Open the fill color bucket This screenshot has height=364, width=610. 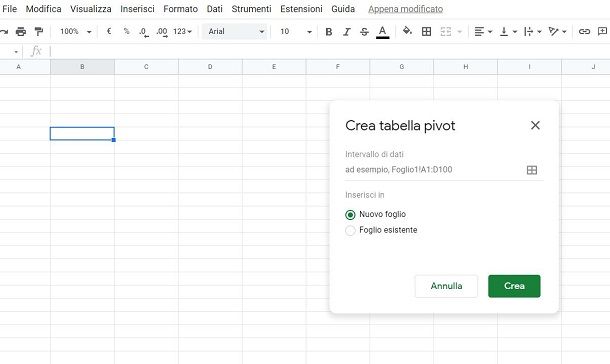tap(407, 31)
